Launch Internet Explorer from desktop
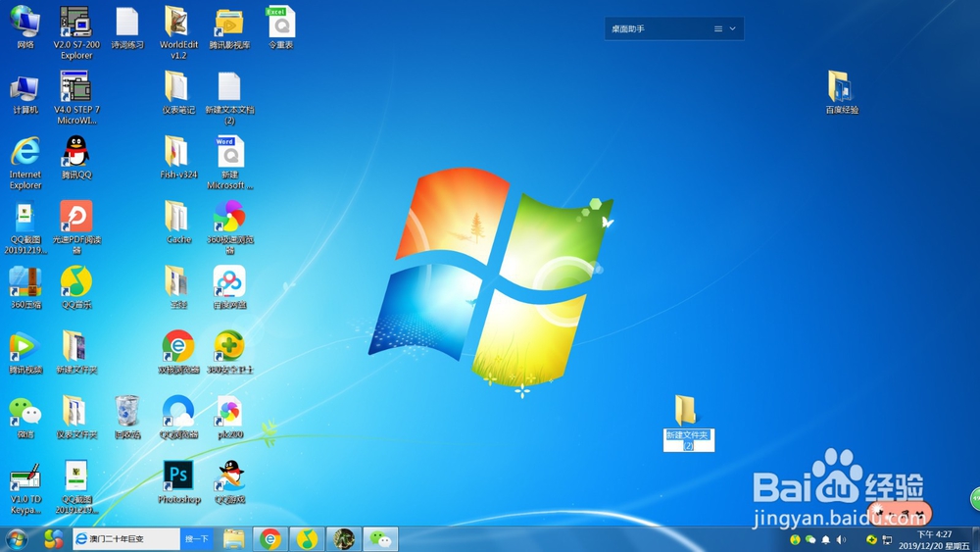This screenshot has width=980, height=552. (25, 163)
